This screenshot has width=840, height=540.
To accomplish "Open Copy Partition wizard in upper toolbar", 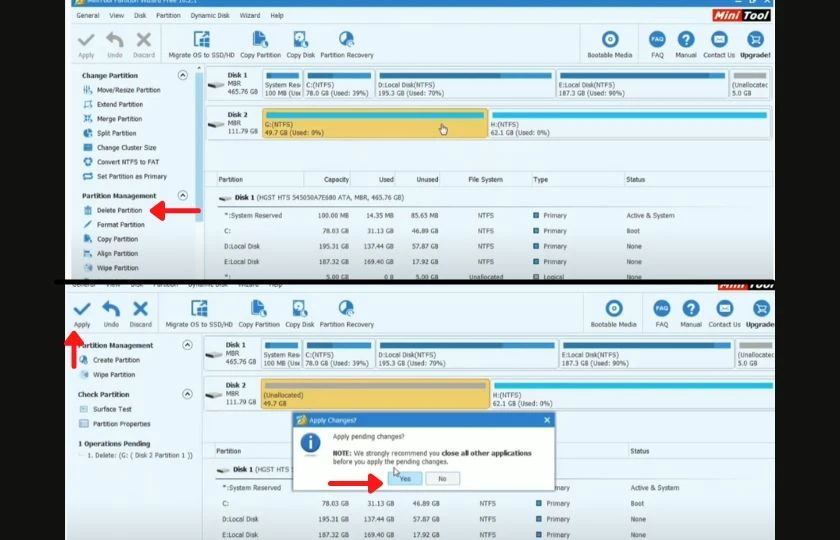I will 260,44.
